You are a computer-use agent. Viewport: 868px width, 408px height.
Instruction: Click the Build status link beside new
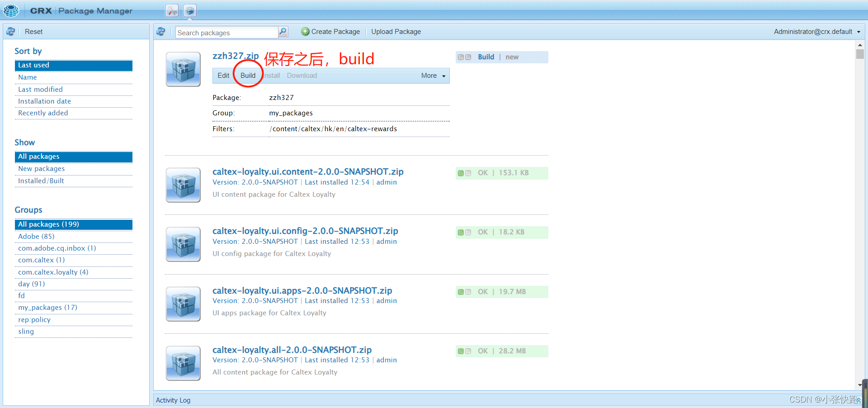tap(486, 57)
